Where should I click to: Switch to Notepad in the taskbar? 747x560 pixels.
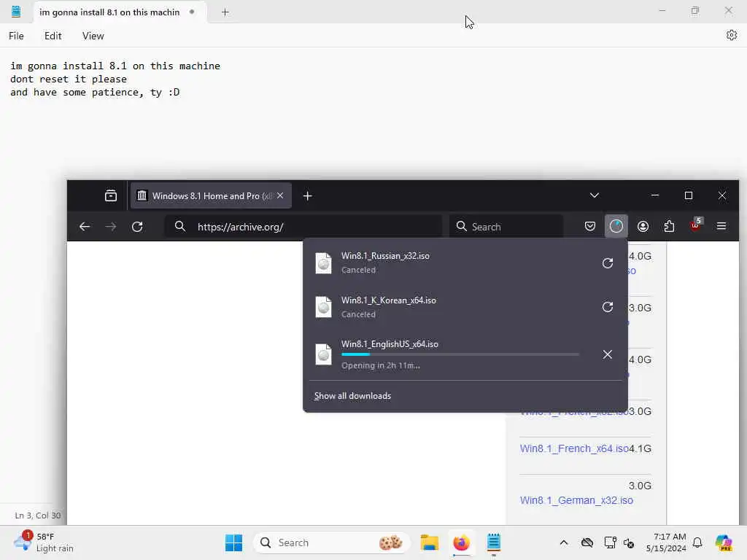(x=494, y=542)
